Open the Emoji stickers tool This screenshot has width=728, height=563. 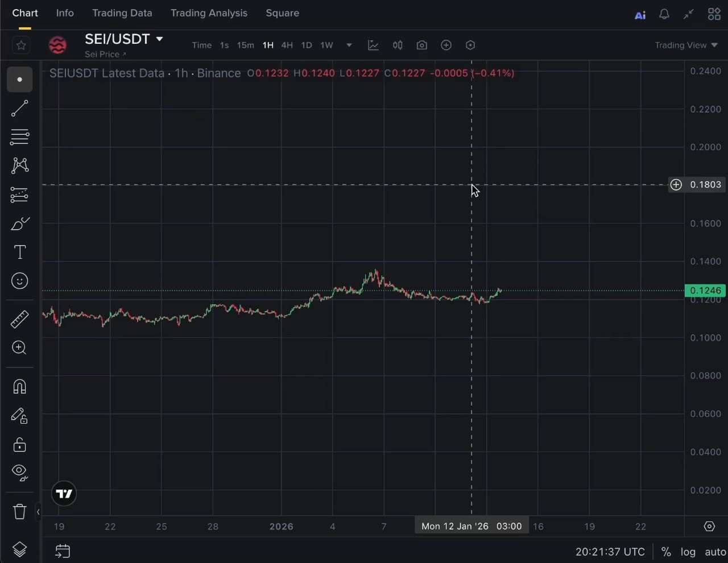(x=19, y=281)
